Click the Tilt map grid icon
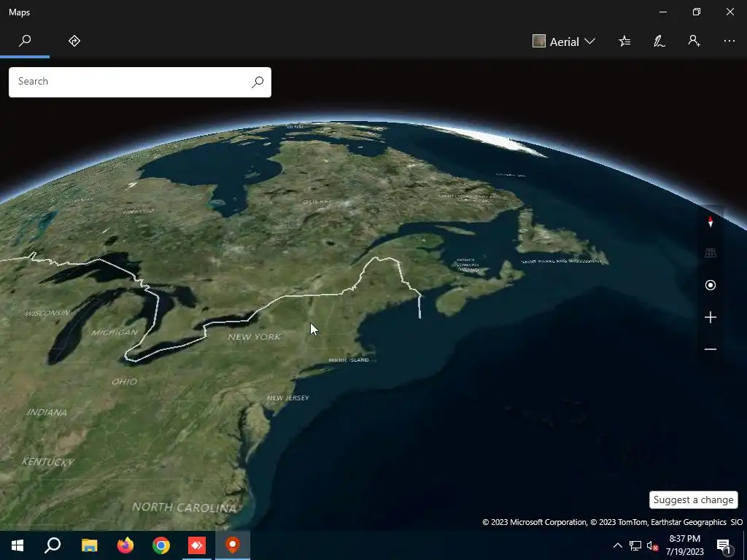747x560 pixels. pyautogui.click(x=711, y=253)
